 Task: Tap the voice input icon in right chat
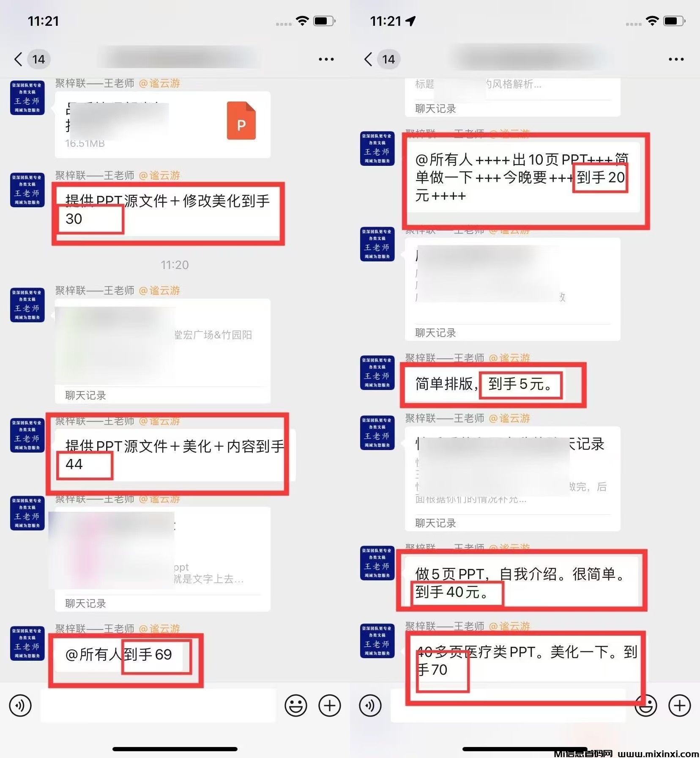click(370, 705)
